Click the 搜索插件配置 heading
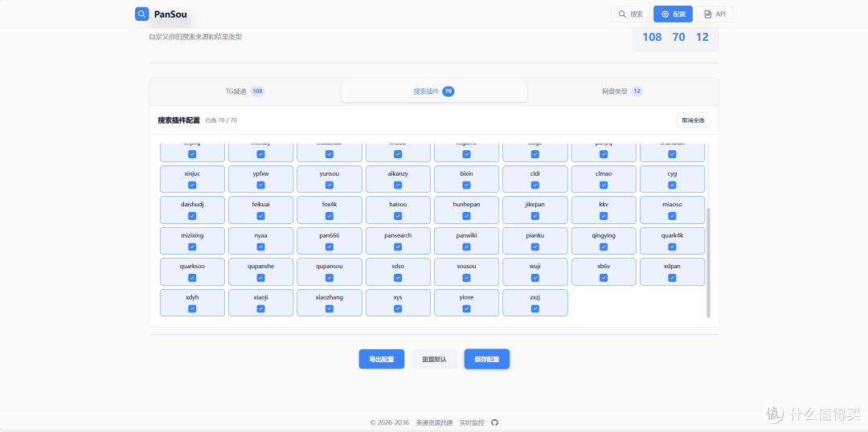Image resolution: width=868 pixels, height=432 pixels. 178,120
